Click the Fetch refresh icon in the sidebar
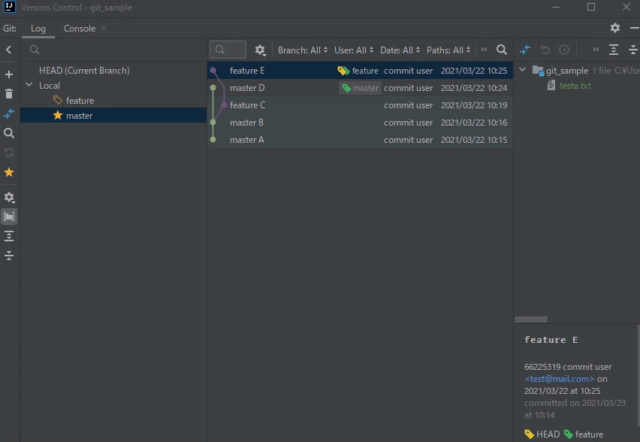This screenshot has width=640, height=442. coord(9,153)
